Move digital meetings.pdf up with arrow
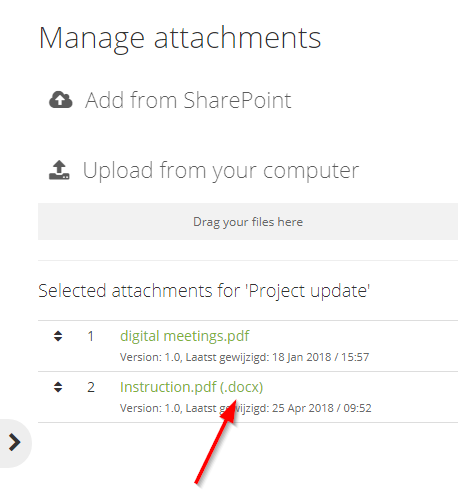 [58, 333]
